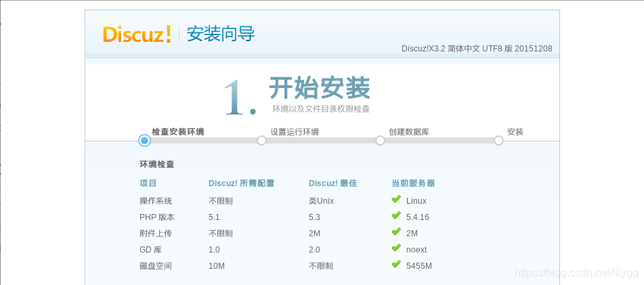Viewport: 644px width, 285px height.
Task: Select the 设置运行环境 step circle
Action: pyautogui.click(x=261, y=140)
